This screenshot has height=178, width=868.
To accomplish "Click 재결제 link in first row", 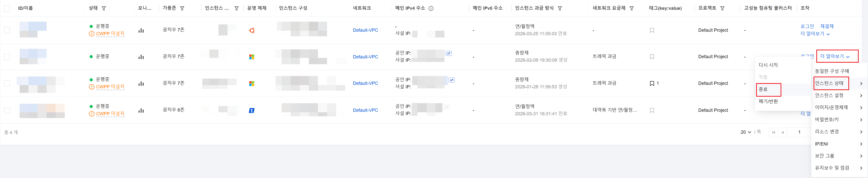I will pos(827,26).
